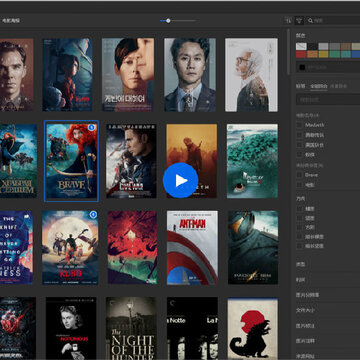This screenshot has width=360, height=360.
Task: Click the black square custom color icon
Action: pos(302,67)
